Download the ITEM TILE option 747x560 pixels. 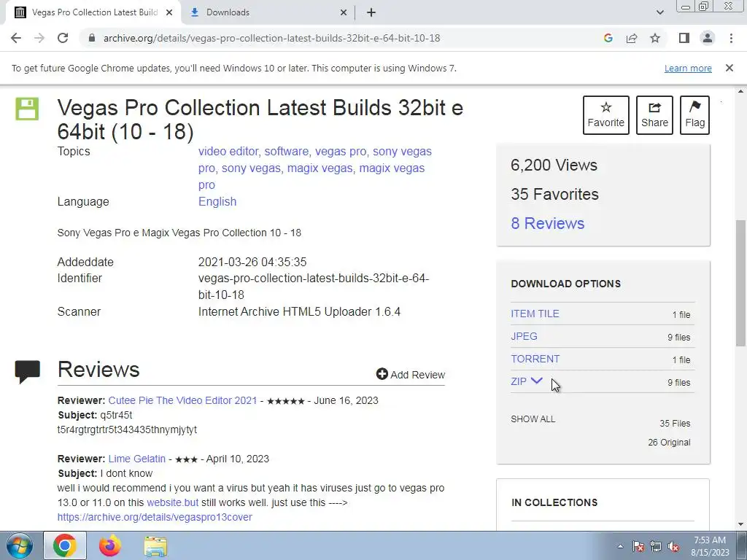click(x=535, y=314)
